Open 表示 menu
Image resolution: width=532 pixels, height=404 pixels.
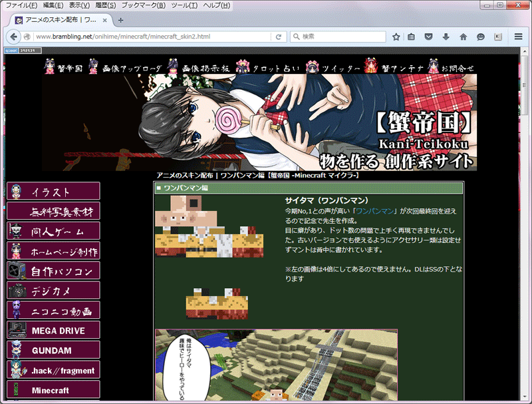click(x=79, y=5)
